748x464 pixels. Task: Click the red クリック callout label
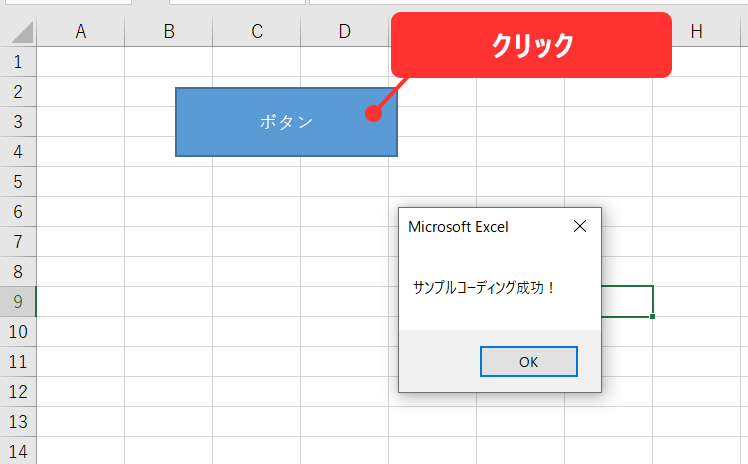[x=531, y=45]
